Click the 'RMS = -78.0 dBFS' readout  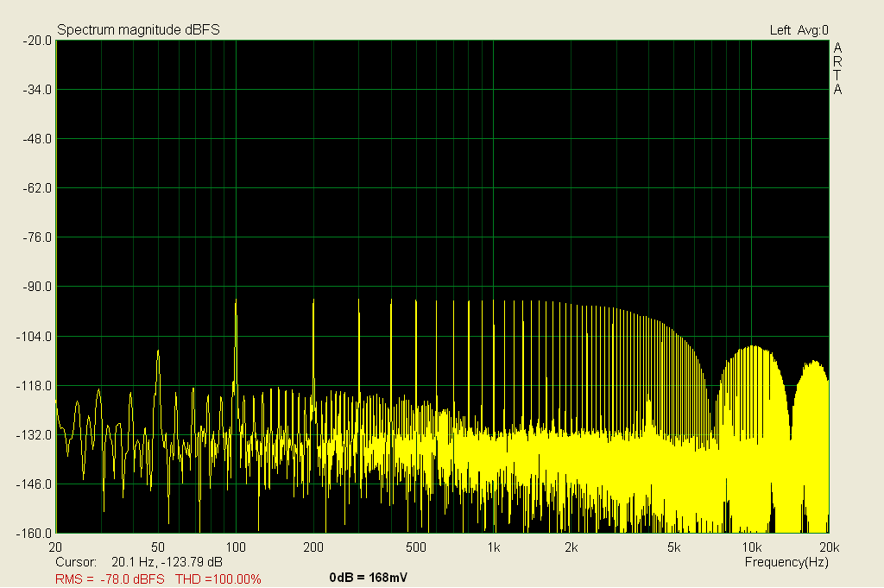coord(110,579)
